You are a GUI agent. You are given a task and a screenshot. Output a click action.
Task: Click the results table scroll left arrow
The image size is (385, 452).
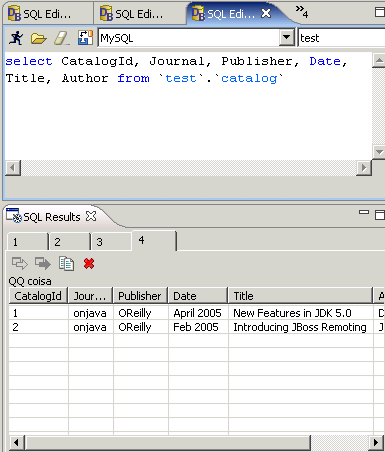(16, 443)
